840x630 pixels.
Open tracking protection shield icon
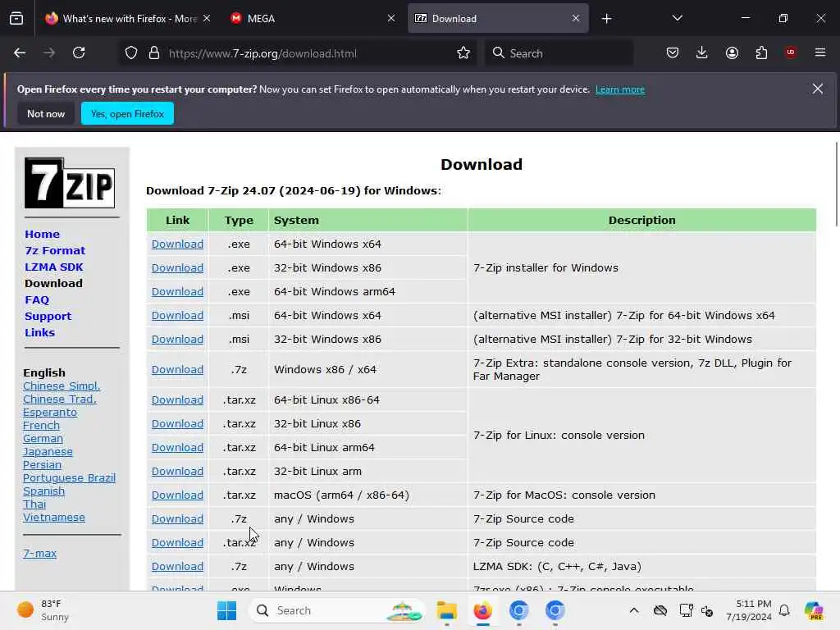click(x=131, y=53)
